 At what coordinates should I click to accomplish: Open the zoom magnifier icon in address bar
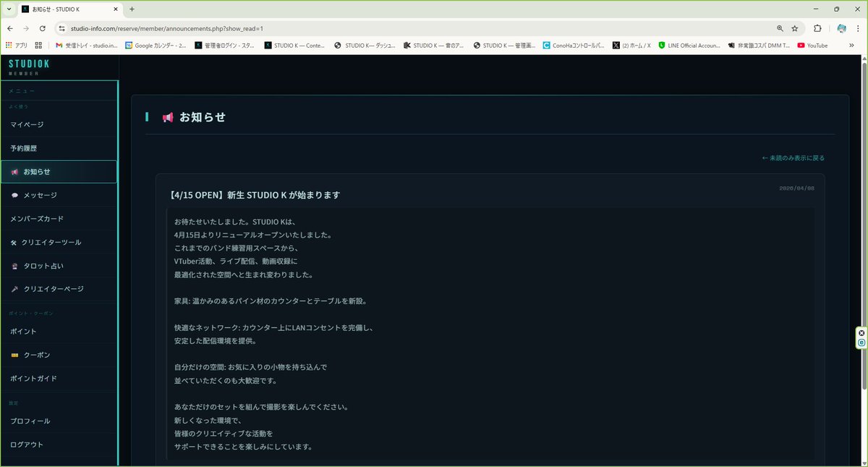[780, 28]
